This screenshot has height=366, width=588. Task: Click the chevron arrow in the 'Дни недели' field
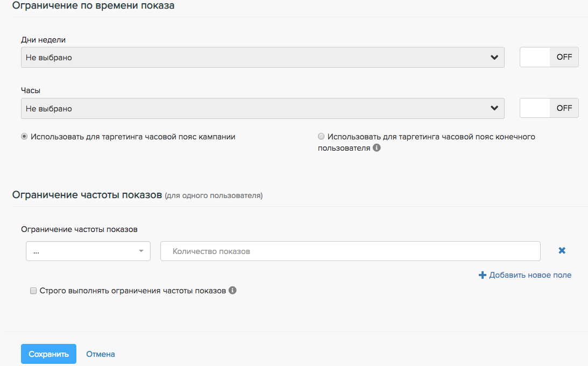coord(494,58)
